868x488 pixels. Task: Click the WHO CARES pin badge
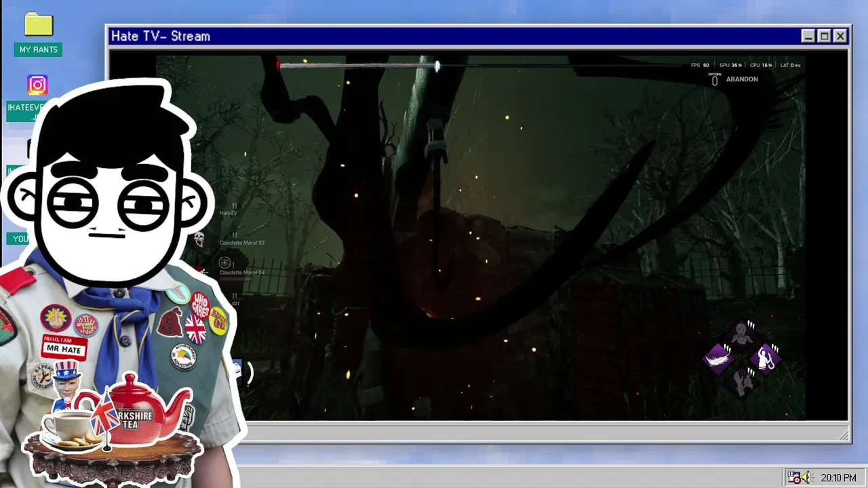click(200, 306)
